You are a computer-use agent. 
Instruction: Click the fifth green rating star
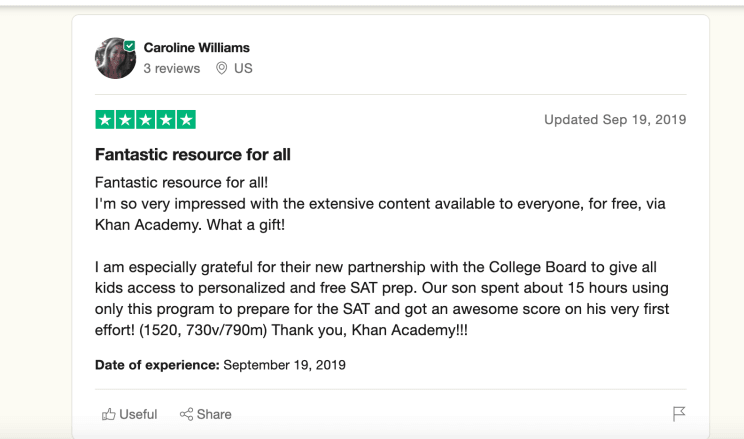tap(186, 120)
